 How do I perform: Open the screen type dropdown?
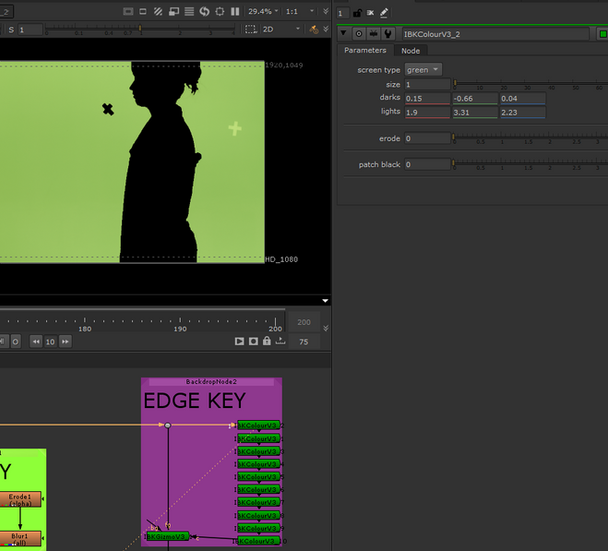[423, 70]
